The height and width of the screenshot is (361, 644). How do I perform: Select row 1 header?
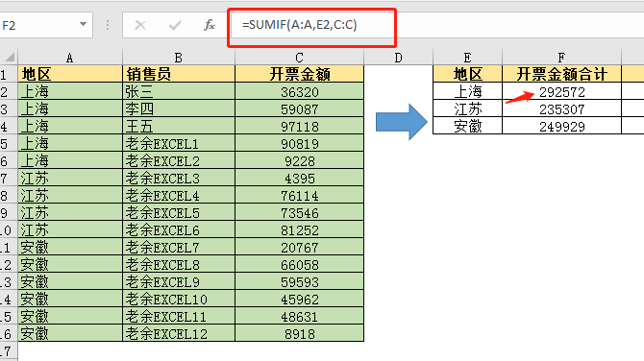tap(9, 74)
